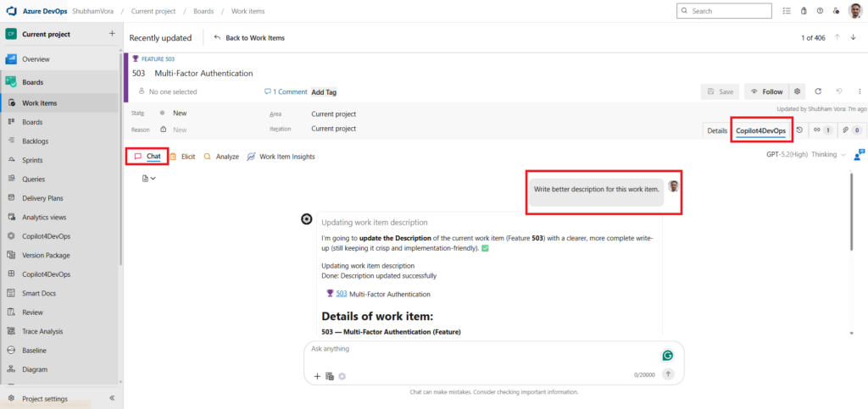Collapse the sidebar with double chevron

tap(111, 398)
